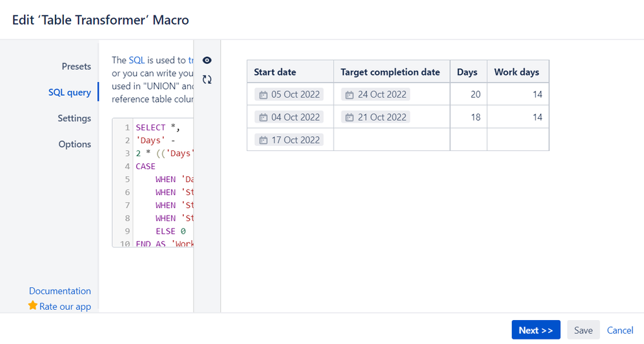Click the calendar icon beside 24 Oct 2022
This screenshot has height=344, width=644.
(x=350, y=95)
